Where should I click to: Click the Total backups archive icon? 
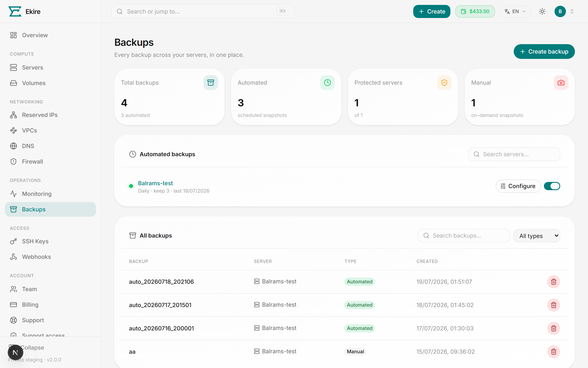(x=211, y=83)
